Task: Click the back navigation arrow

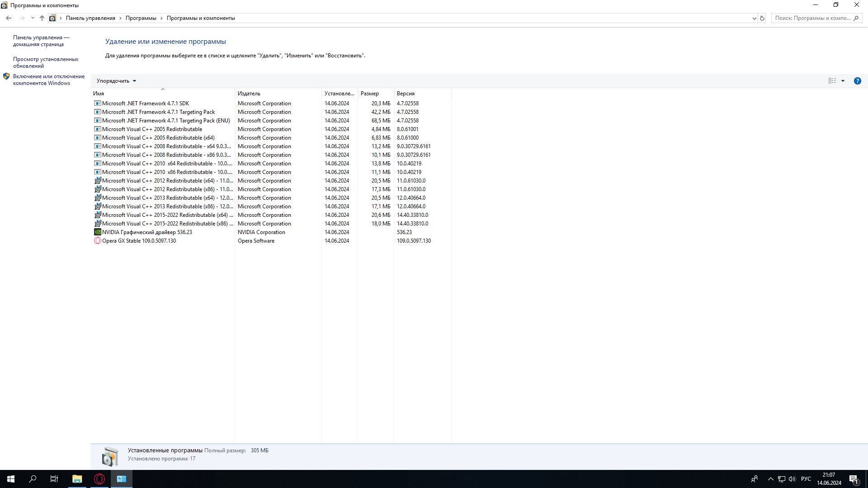Action: (9, 18)
